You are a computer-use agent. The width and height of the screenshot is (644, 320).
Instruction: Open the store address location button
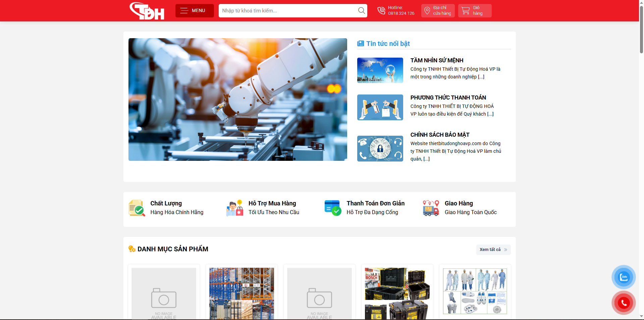pyautogui.click(x=438, y=11)
